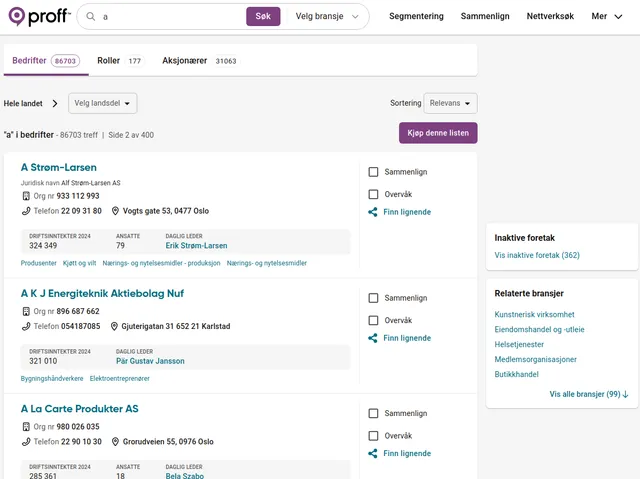Check Sammenlign for A La Carte Produkter AS
This screenshot has width=640, height=479.
373,413
